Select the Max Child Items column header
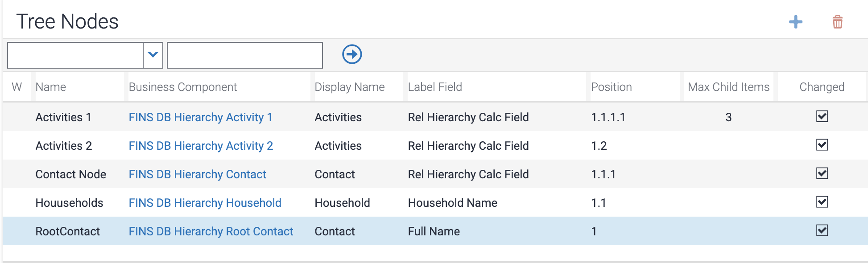 click(x=728, y=87)
